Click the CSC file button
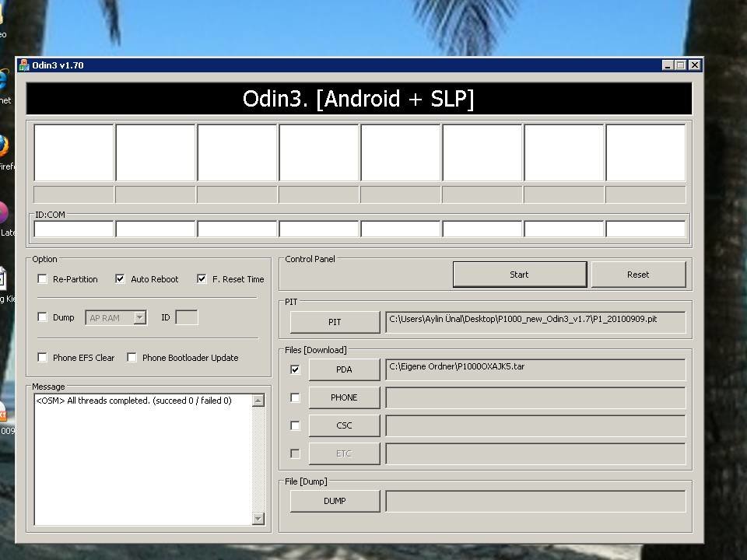This screenshot has width=747, height=560. pyautogui.click(x=345, y=425)
